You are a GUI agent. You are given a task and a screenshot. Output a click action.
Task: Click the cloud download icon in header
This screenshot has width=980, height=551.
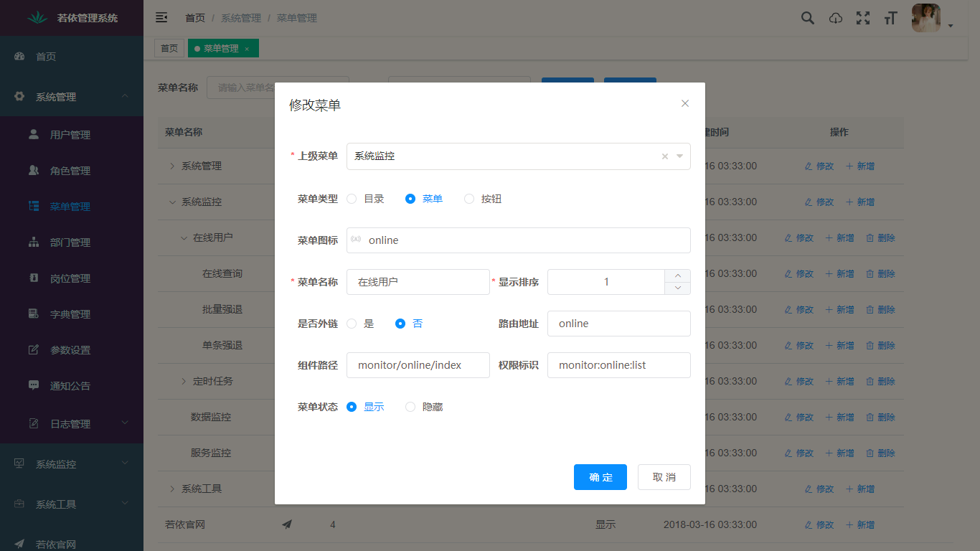coord(836,18)
